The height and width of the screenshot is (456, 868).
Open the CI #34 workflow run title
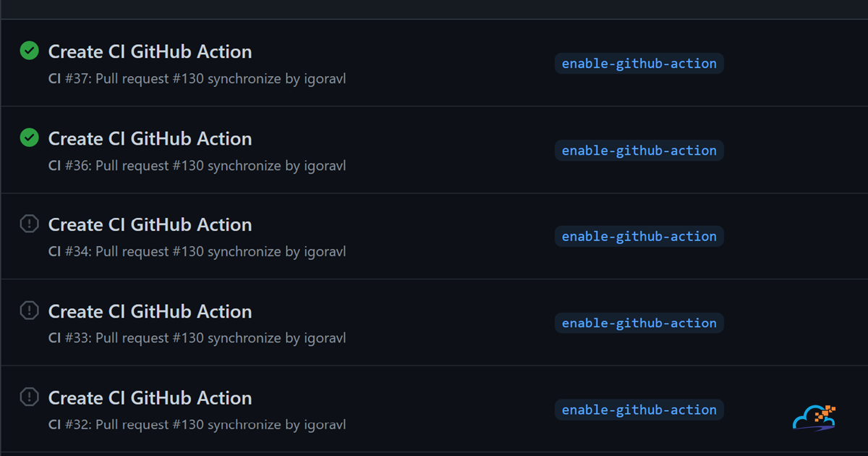[150, 225]
